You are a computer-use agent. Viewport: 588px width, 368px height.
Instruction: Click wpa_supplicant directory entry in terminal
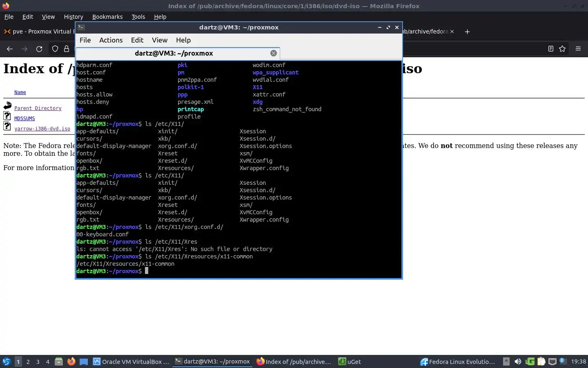point(276,72)
